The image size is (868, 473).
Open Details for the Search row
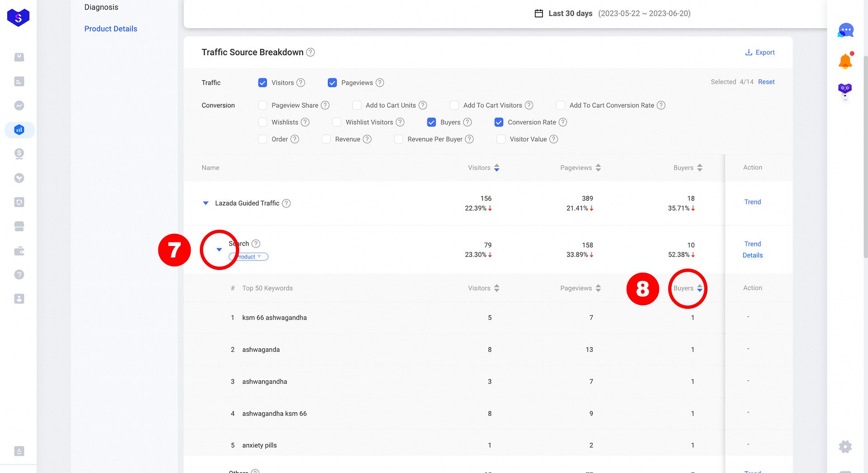point(753,255)
